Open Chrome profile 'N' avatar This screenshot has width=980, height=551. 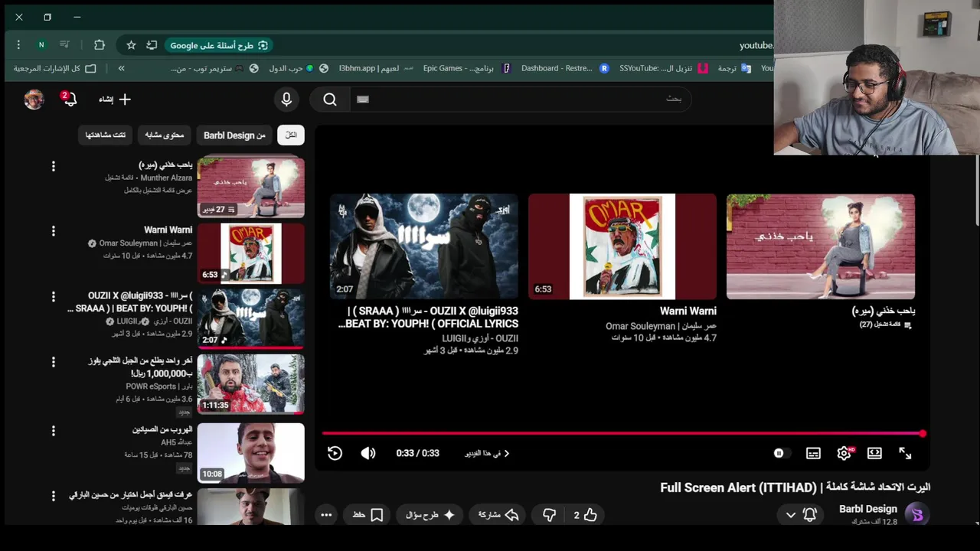click(x=41, y=45)
